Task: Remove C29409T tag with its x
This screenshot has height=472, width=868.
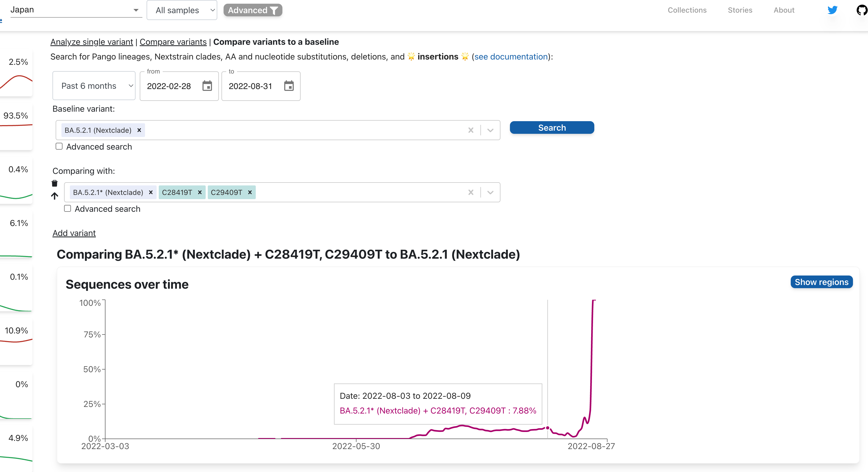Action: 250,192
